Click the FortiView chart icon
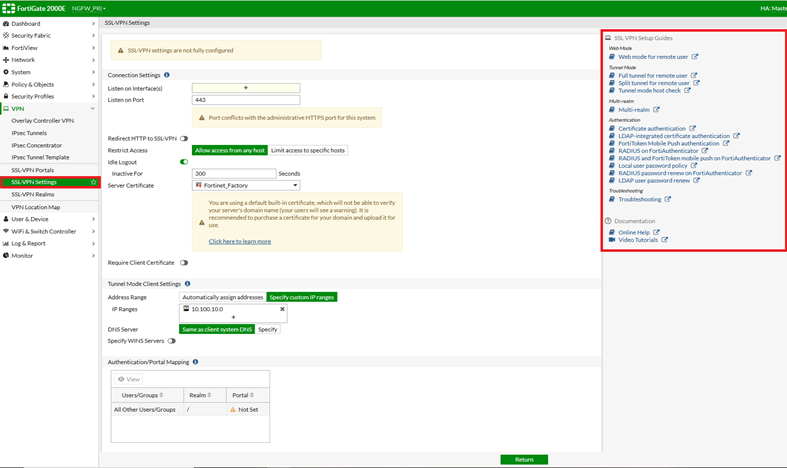 6,48
